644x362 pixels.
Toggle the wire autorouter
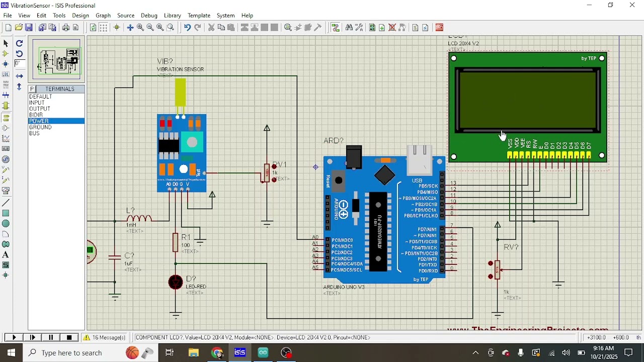click(x=336, y=28)
